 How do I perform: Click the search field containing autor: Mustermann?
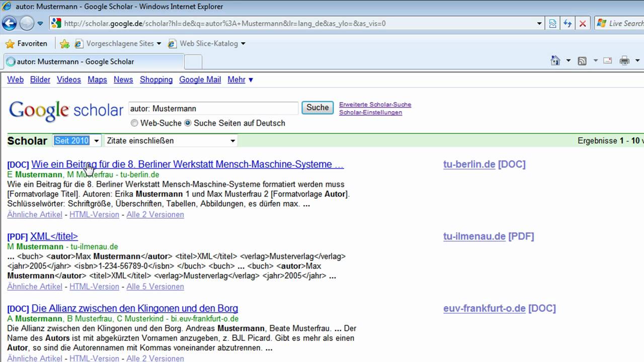[213, 108]
